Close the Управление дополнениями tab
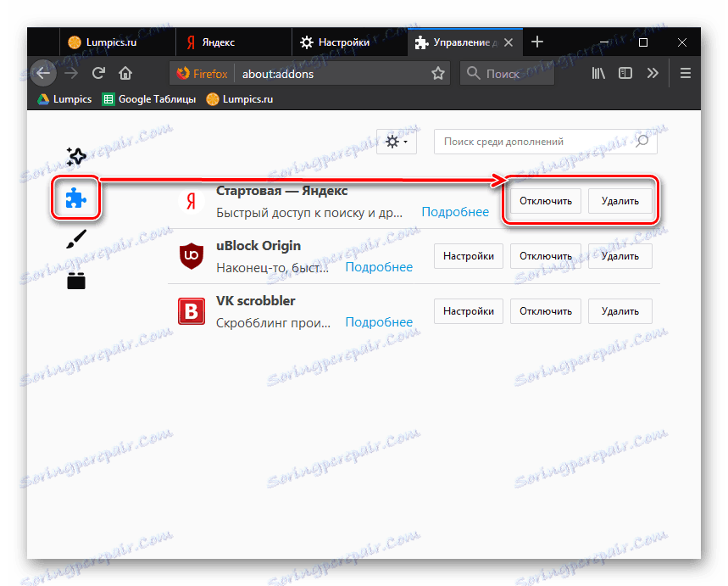Image resolution: width=728 pixels, height=586 pixels. (x=508, y=42)
